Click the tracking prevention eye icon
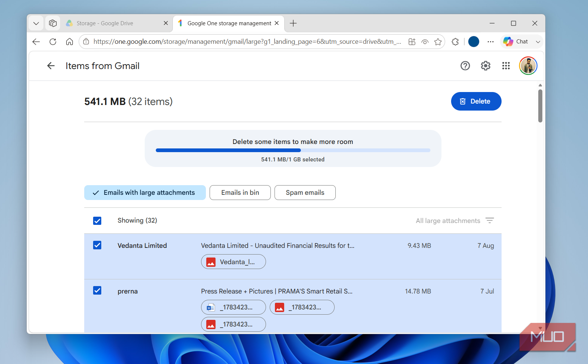Screen dimensions: 588x364 [x=425, y=42]
